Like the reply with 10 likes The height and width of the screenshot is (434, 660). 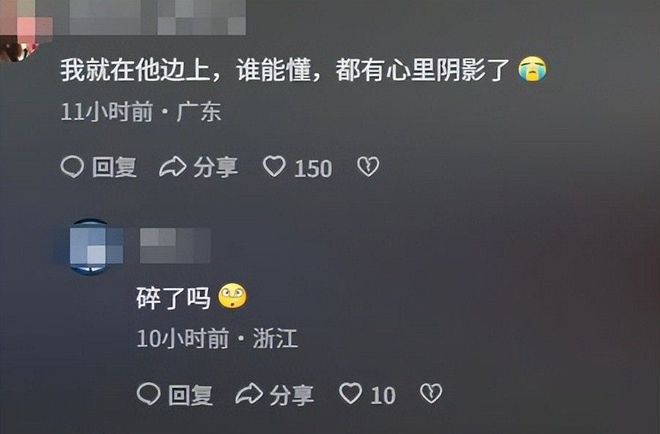[x=351, y=394]
